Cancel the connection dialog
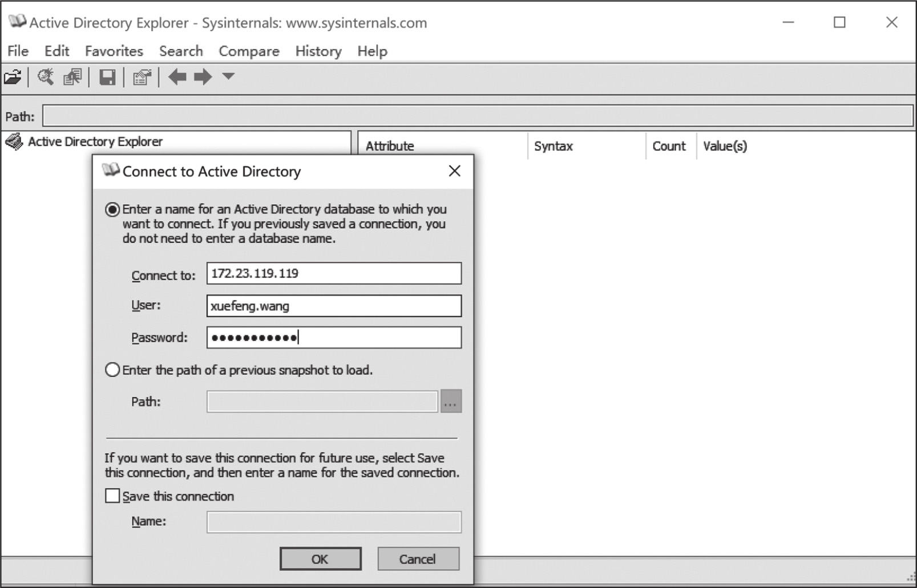 point(418,559)
